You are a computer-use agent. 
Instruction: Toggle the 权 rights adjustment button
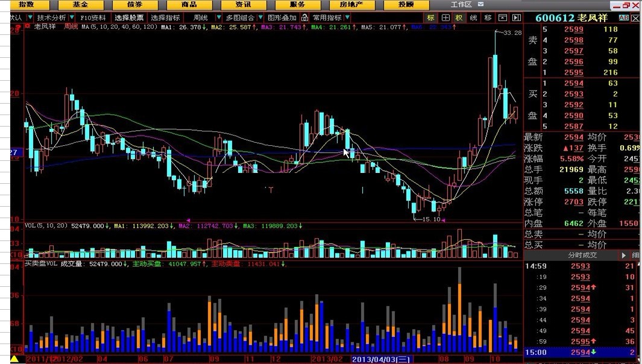tap(459, 17)
